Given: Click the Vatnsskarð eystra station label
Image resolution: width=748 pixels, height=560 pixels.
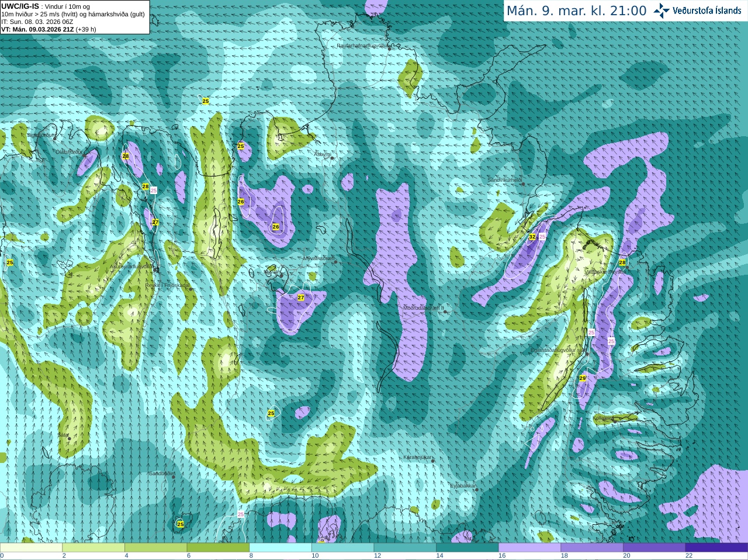Looking at the screenshot, I should point(605,272).
